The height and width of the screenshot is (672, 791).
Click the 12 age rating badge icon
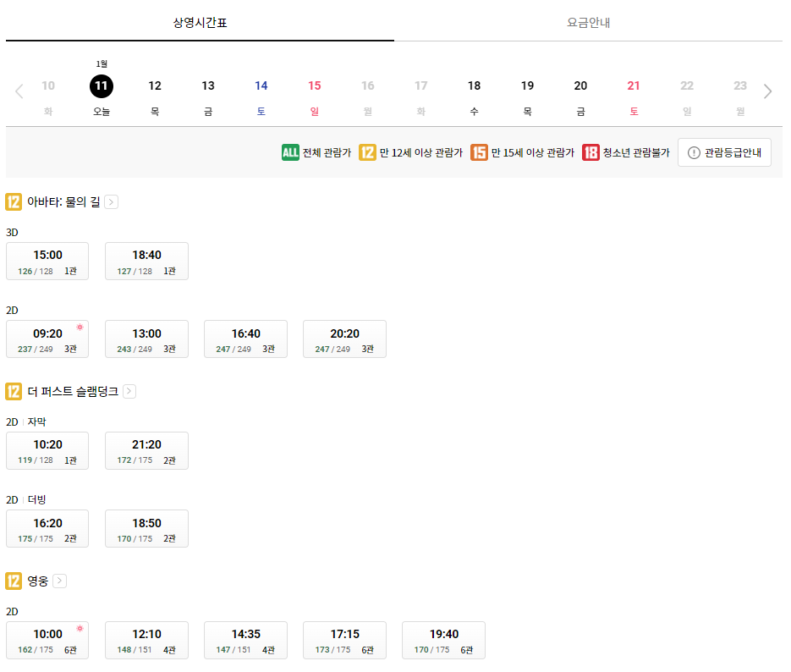tap(366, 153)
